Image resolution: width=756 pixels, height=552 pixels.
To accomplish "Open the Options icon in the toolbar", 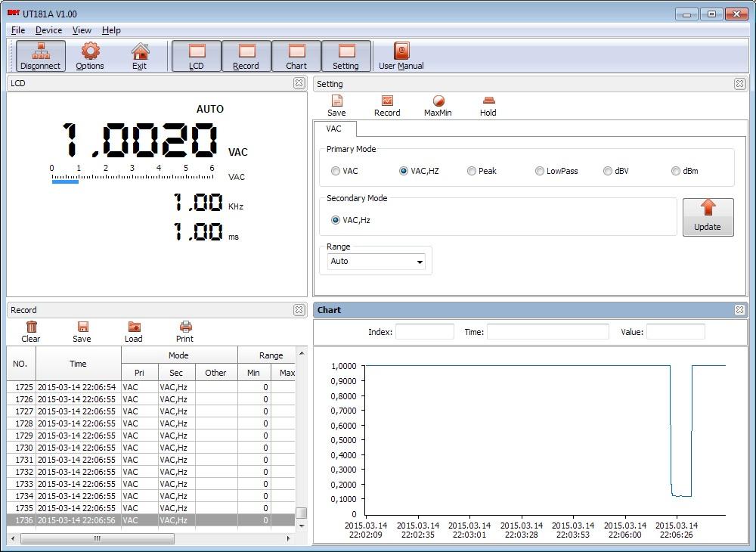I will 89,55.
